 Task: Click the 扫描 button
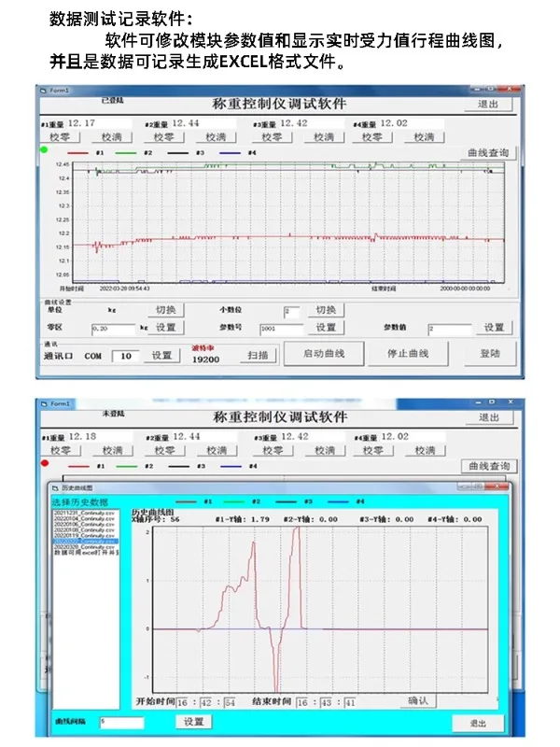point(258,356)
